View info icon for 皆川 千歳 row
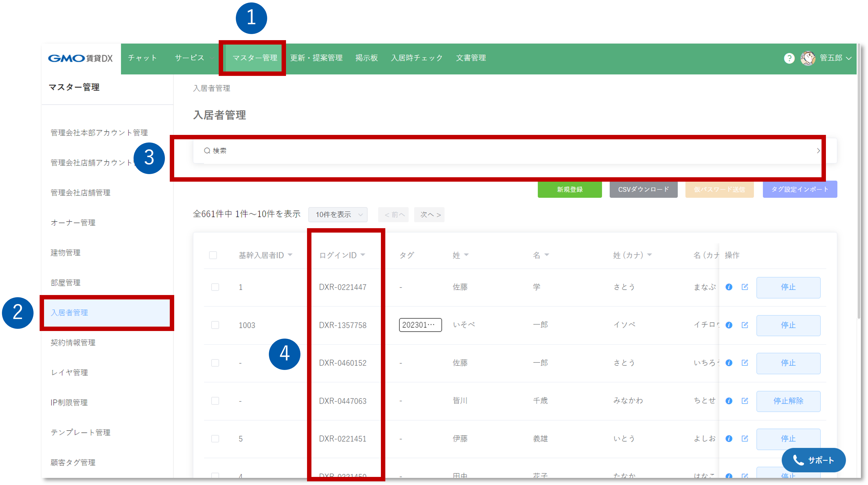This screenshot has width=868, height=485. click(x=729, y=401)
